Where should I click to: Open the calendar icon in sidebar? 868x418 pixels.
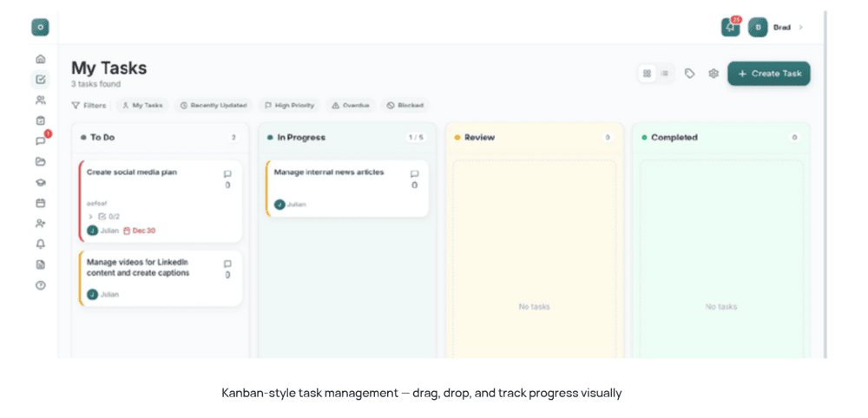[40, 203]
